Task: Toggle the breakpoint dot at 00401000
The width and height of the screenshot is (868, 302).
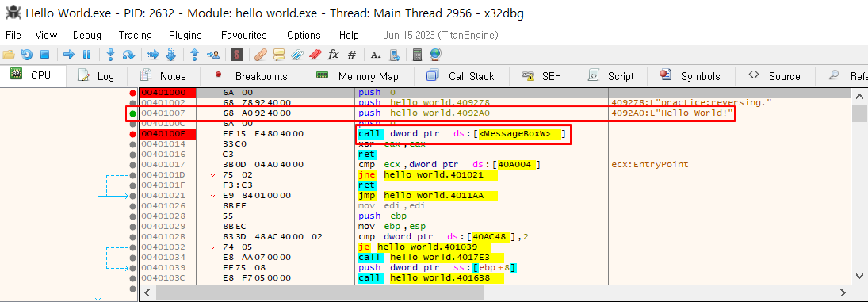Action: [132, 93]
